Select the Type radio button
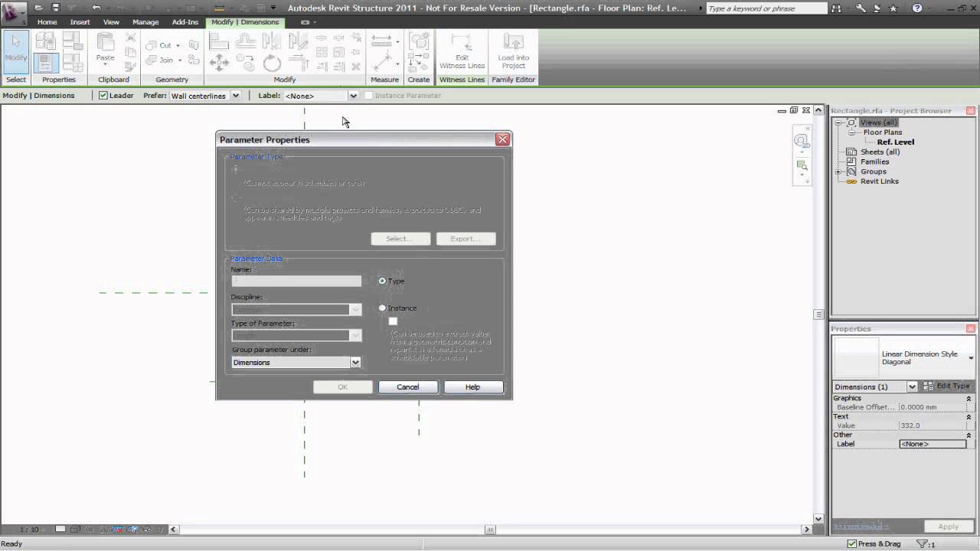The width and height of the screenshot is (980, 551). [382, 281]
